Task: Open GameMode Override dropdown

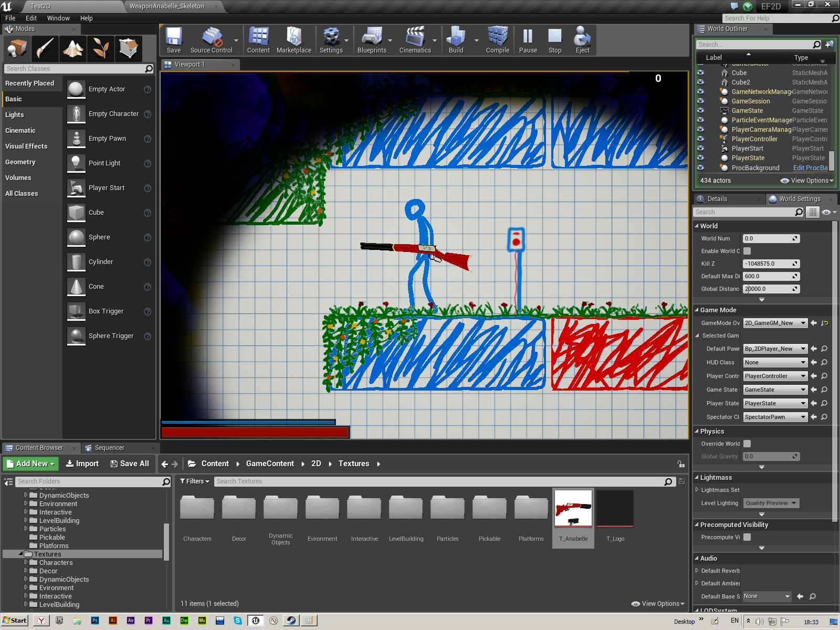Action: (775, 323)
